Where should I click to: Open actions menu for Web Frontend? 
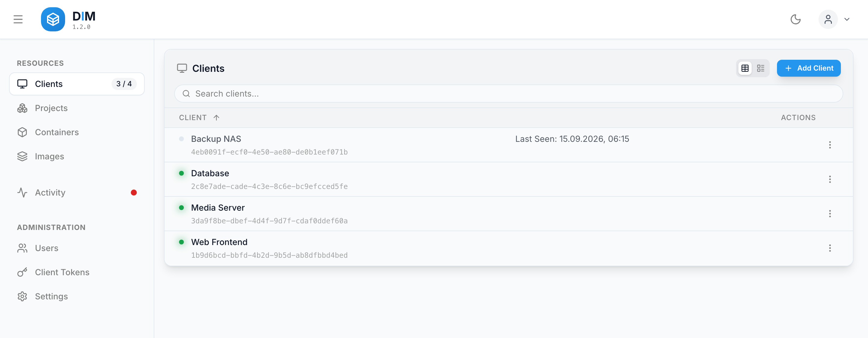(x=830, y=248)
